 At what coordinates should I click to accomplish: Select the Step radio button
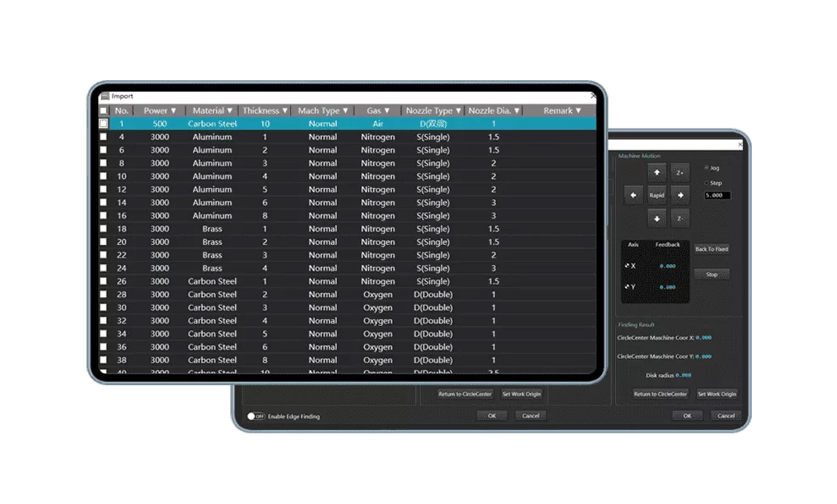[706, 183]
